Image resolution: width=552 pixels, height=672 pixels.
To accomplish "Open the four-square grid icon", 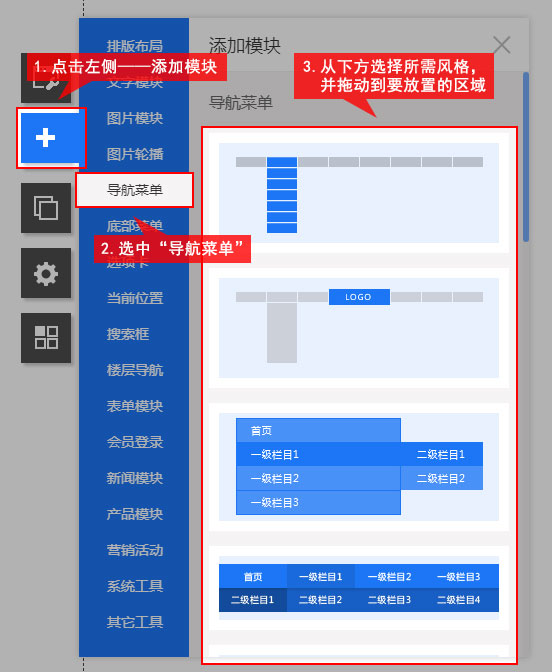I will pos(46,338).
